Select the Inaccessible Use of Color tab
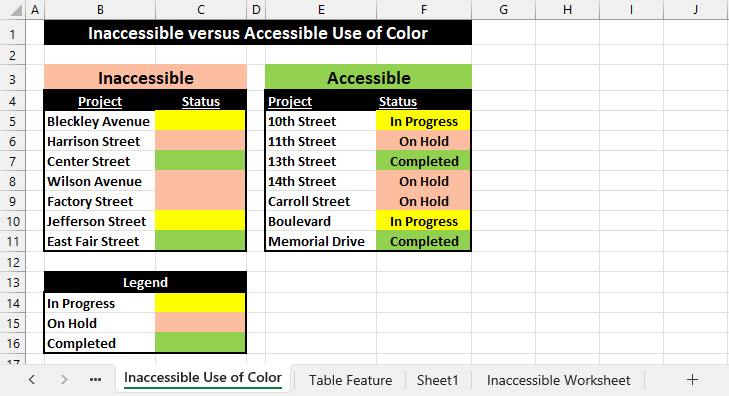Image resolution: width=729 pixels, height=396 pixels. (x=203, y=378)
